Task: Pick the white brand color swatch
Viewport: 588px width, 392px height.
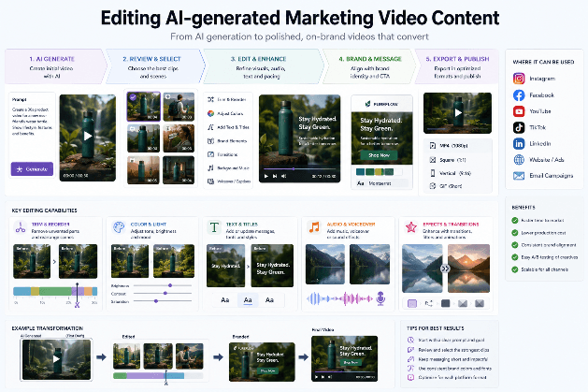Action: pos(398,172)
